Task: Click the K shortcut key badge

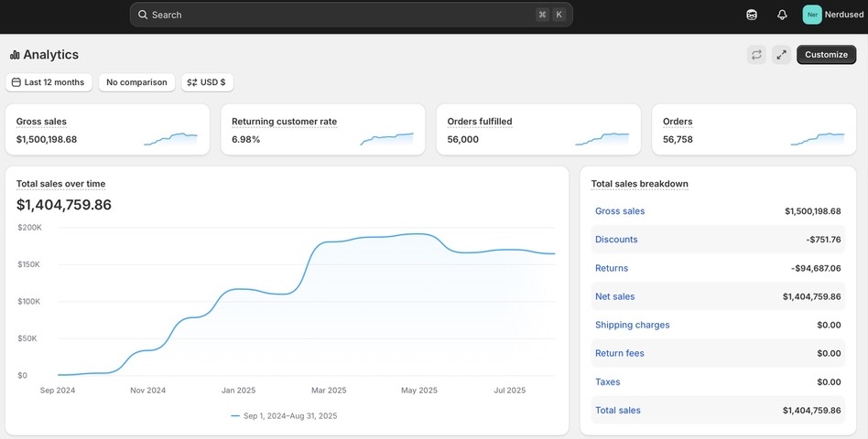Action: tap(559, 15)
